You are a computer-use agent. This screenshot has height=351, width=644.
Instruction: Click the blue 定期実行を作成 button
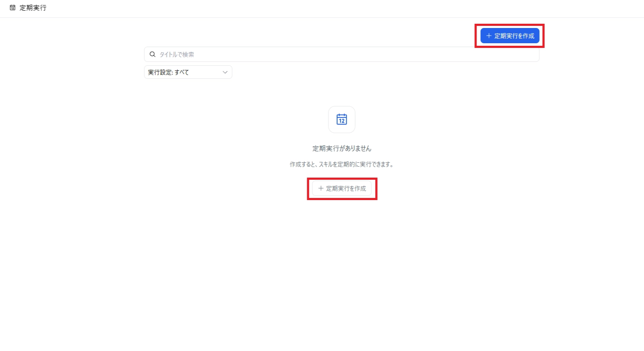tap(510, 36)
